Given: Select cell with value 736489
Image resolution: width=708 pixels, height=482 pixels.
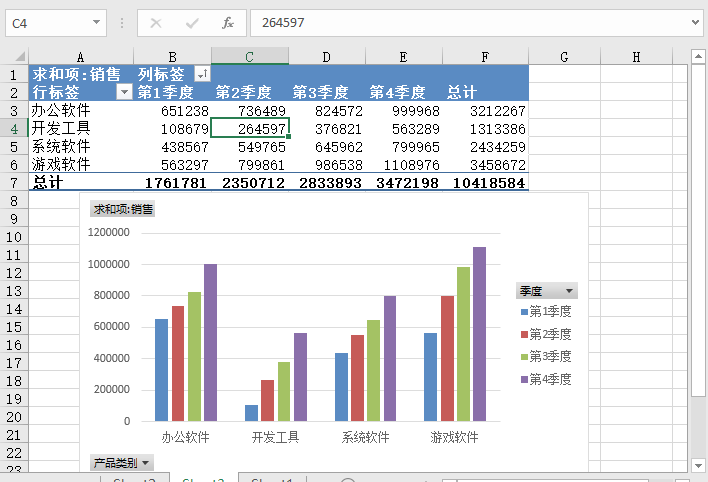Looking at the screenshot, I should pos(250,110).
